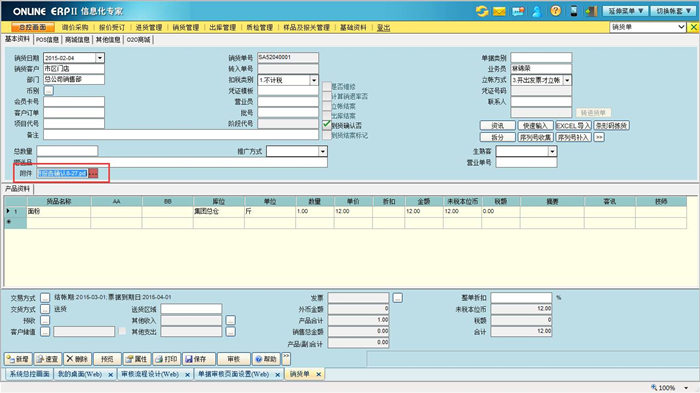
Task: Click ellipsis button next to 币别
Action: [49, 91]
